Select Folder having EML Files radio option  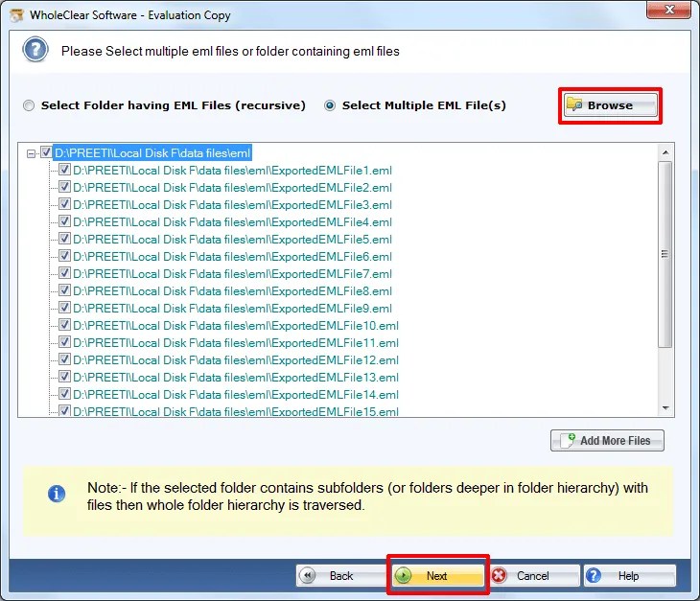coord(29,105)
